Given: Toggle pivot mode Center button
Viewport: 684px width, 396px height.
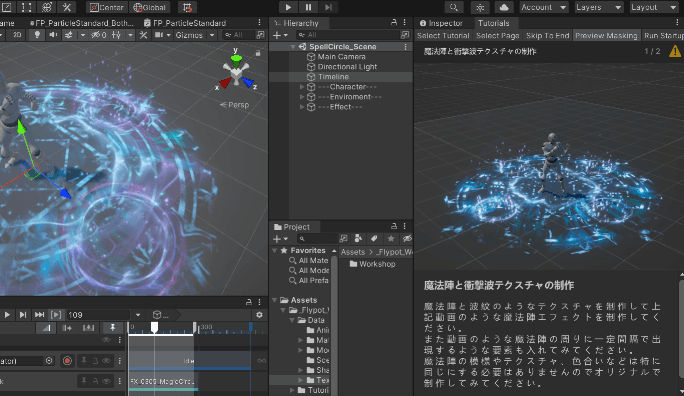Looking at the screenshot, I should 106,7.
